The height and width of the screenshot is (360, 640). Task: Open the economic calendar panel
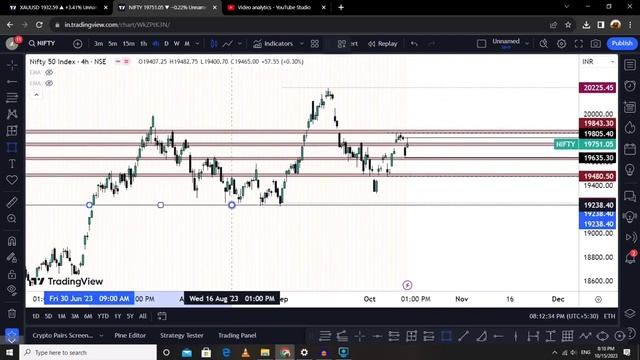click(630, 149)
